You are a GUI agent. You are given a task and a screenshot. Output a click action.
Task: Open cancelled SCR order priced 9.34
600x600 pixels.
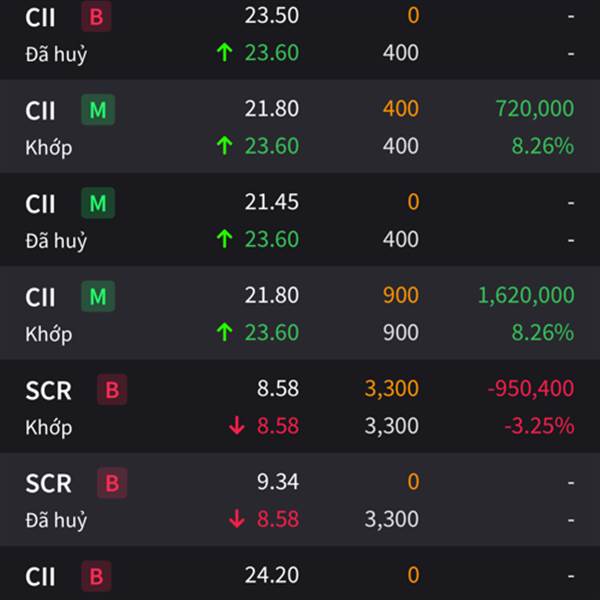(300, 499)
